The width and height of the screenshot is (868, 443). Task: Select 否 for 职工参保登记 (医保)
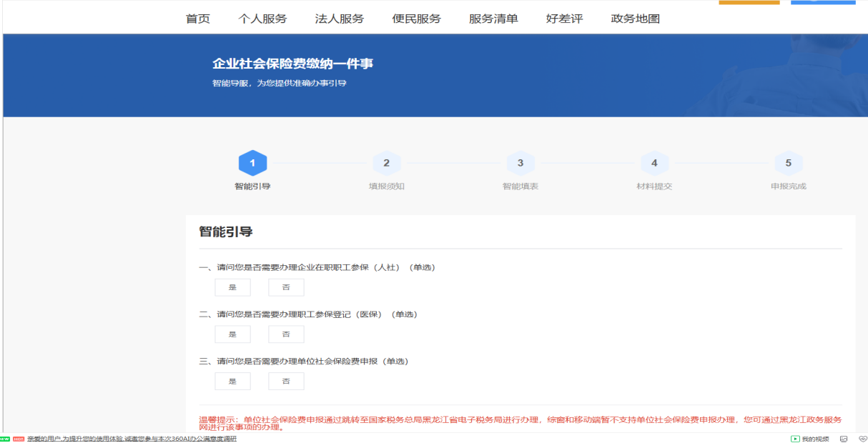286,334
